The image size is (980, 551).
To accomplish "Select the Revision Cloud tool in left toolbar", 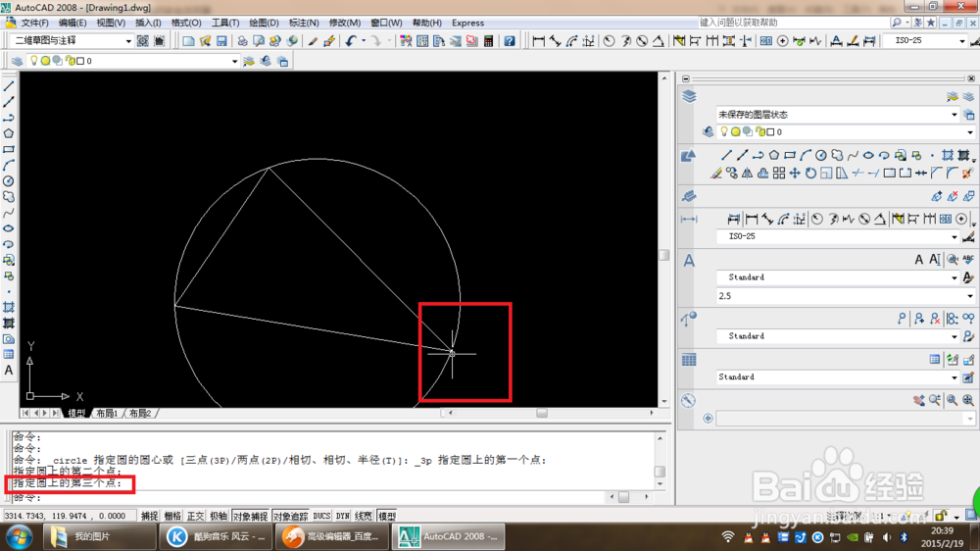I will pyautogui.click(x=9, y=196).
